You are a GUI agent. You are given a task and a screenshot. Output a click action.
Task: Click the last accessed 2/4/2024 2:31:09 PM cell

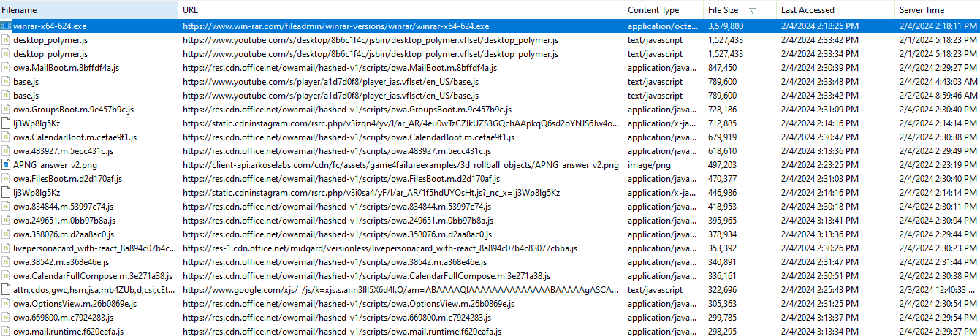tap(820, 109)
